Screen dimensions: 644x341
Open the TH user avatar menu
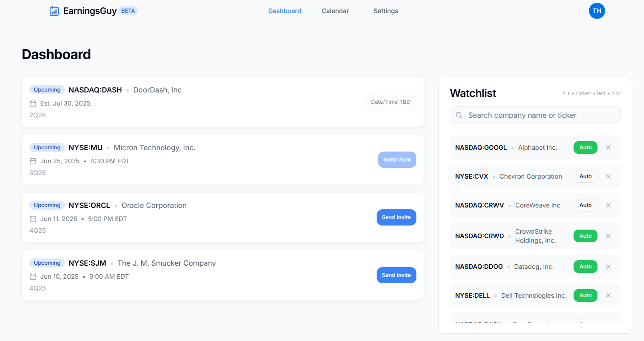point(597,11)
